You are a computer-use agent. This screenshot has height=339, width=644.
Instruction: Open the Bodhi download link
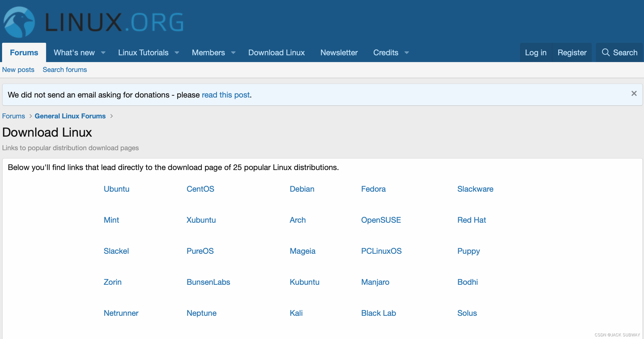[467, 282]
